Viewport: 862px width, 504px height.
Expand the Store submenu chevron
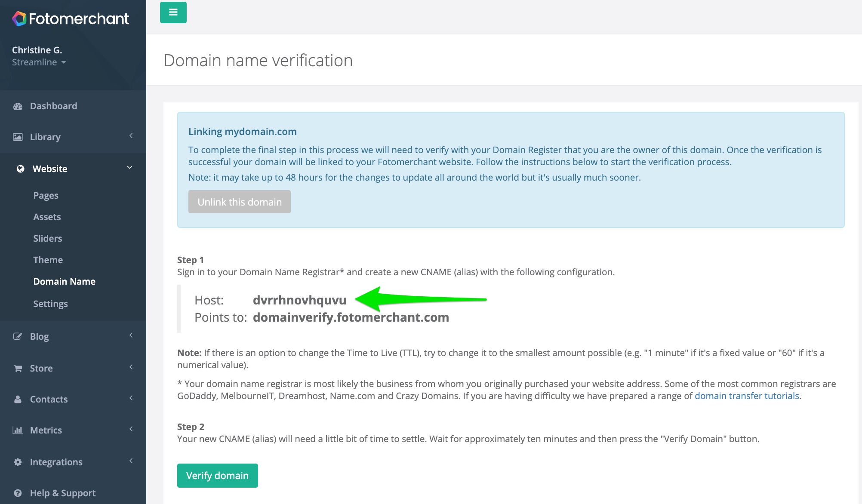131,367
